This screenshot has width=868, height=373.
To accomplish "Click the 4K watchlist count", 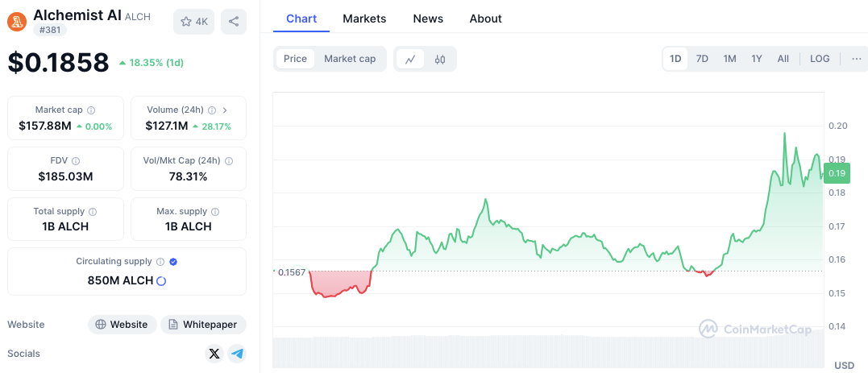I will tap(201, 22).
